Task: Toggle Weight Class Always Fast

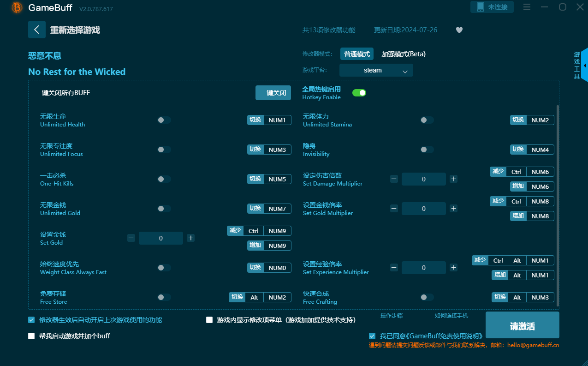Action: tap(164, 268)
